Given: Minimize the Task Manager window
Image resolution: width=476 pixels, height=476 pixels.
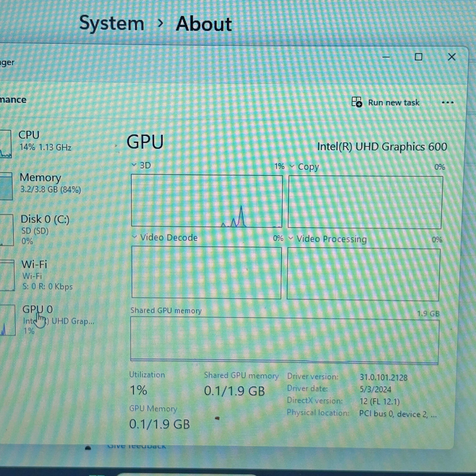Looking at the screenshot, I should click(x=386, y=57).
